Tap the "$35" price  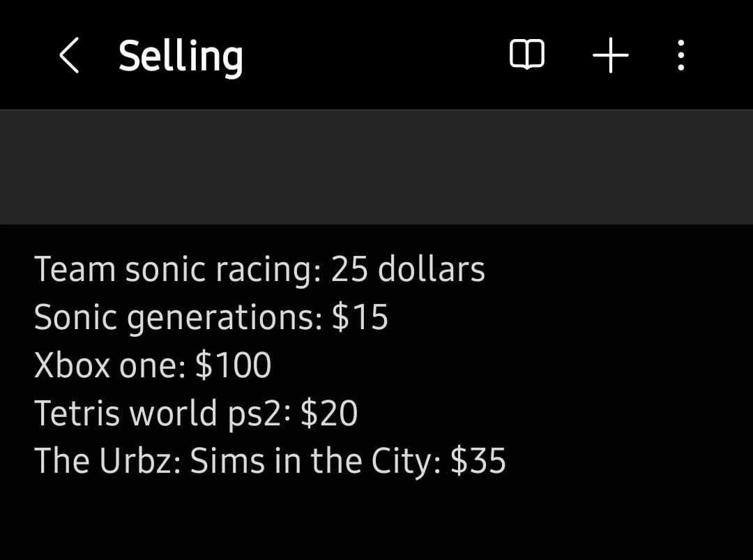[x=478, y=461]
